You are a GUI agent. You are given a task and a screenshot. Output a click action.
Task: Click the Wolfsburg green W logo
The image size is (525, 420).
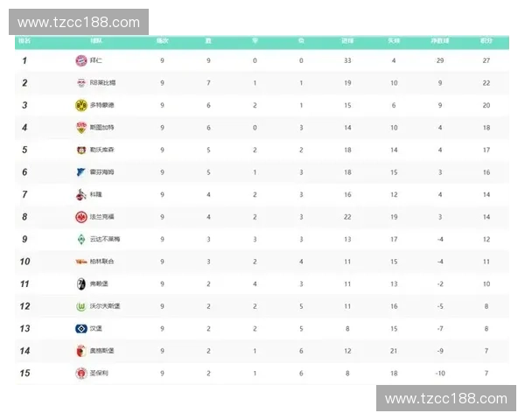coord(81,306)
